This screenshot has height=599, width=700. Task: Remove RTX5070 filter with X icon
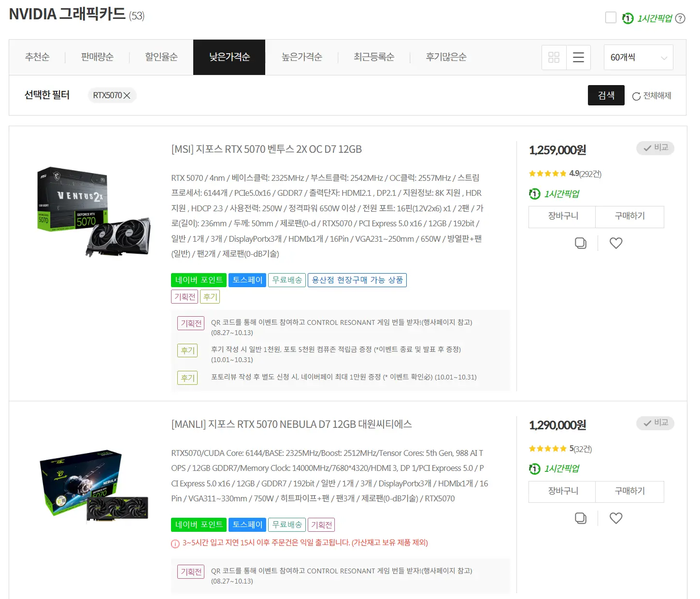pyautogui.click(x=127, y=96)
